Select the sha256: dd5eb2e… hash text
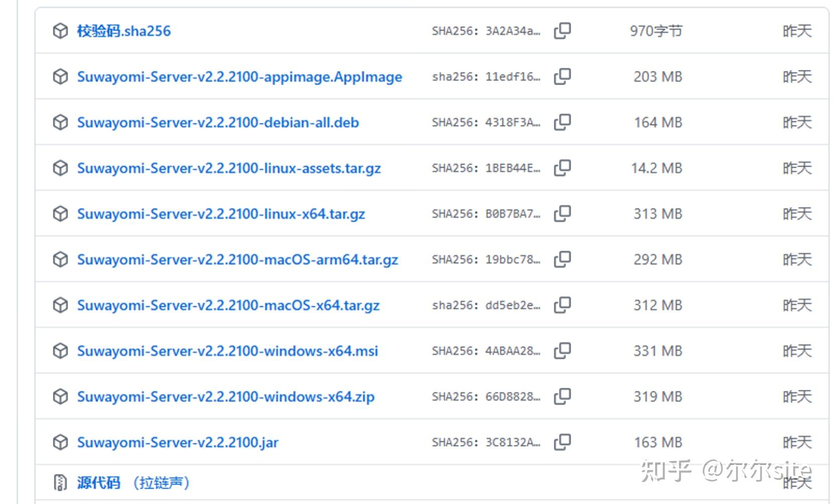Viewport: 833px width, 504px height. (x=486, y=305)
